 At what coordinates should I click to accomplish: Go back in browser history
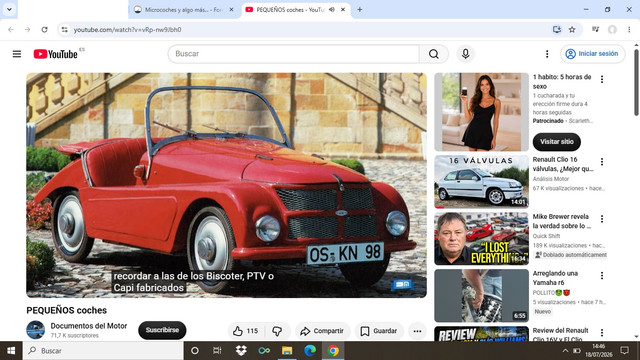point(11,29)
